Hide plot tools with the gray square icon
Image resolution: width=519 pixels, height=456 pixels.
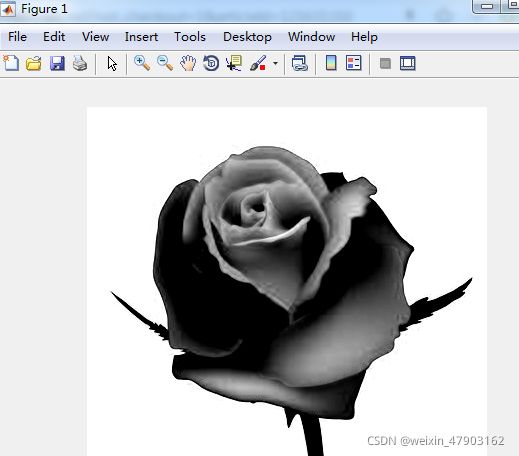(385, 63)
